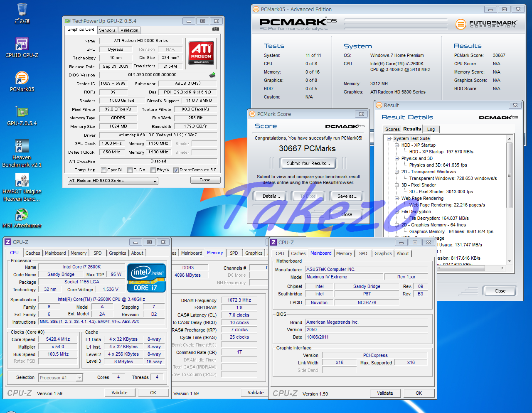Toggle the CUDA checkbox in GPU-Z
This screenshot has height=413, width=532.
(130, 170)
